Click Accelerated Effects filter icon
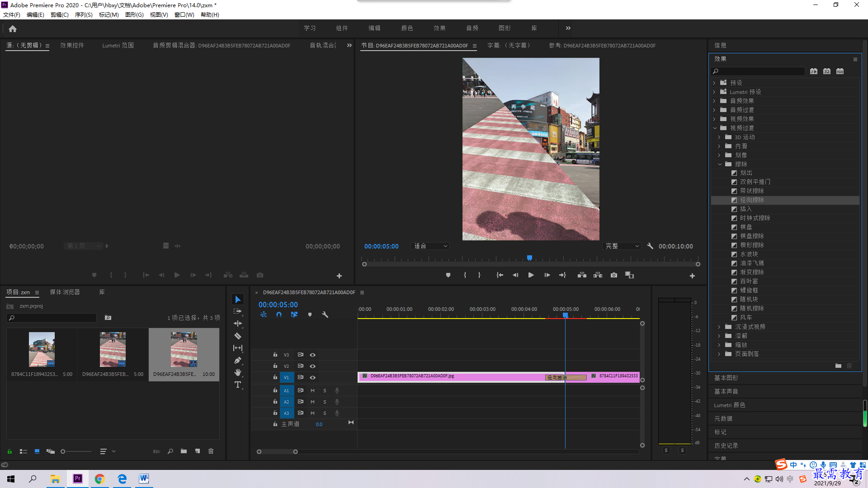Image resolution: width=868 pixels, height=488 pixels. 814,71
